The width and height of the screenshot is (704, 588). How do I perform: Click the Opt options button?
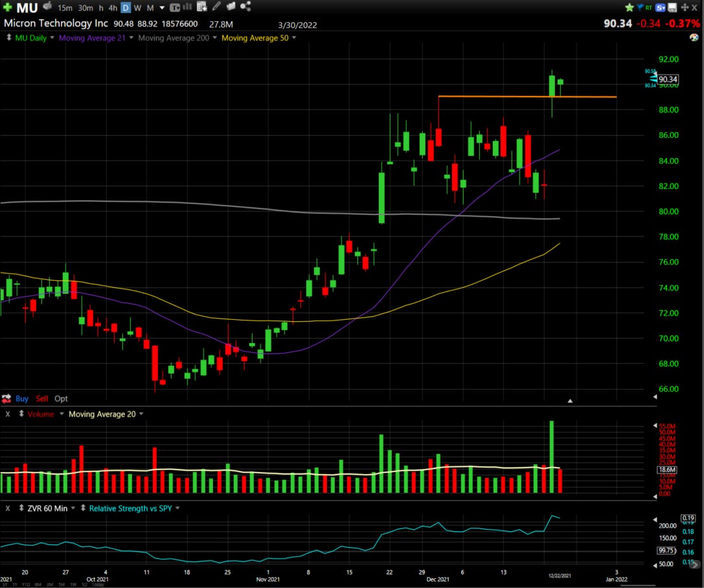click(61, 398)
